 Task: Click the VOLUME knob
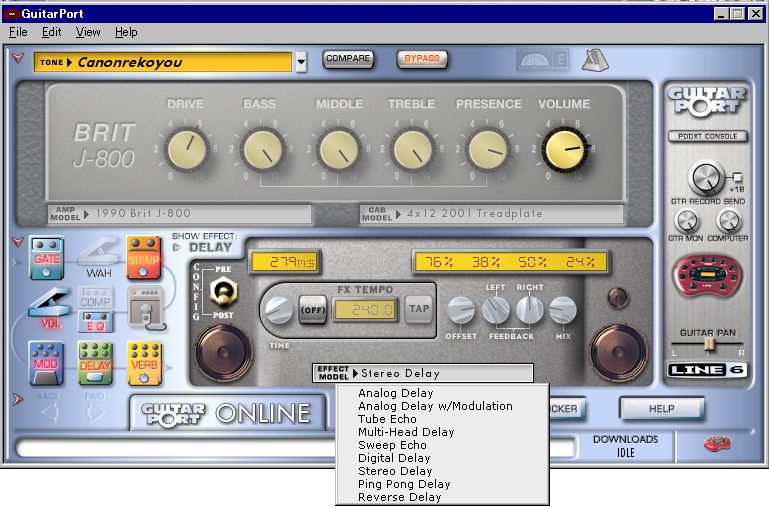(565, 150)
